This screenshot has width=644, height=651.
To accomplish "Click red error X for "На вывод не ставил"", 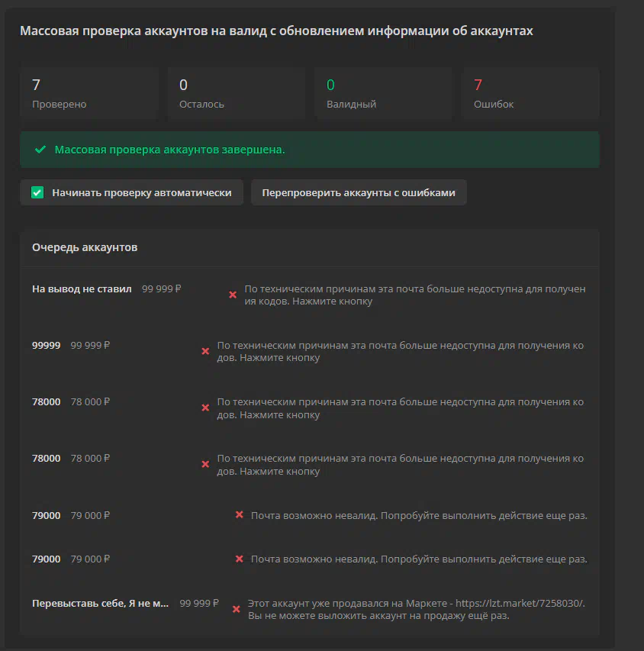I will pos(233,295).
